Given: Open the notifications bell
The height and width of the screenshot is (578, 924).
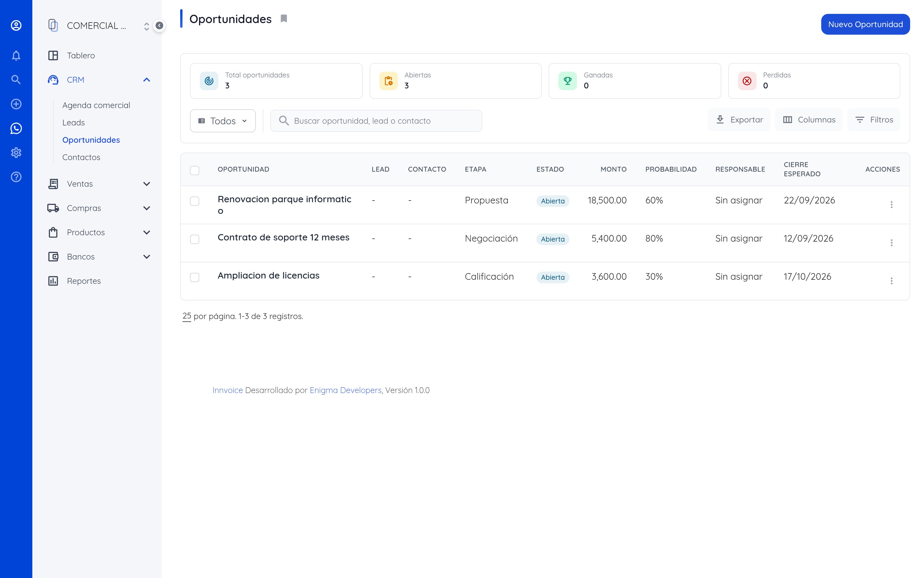Looking at the screenshot, I should pyautogui.click(x=16, y=55).
